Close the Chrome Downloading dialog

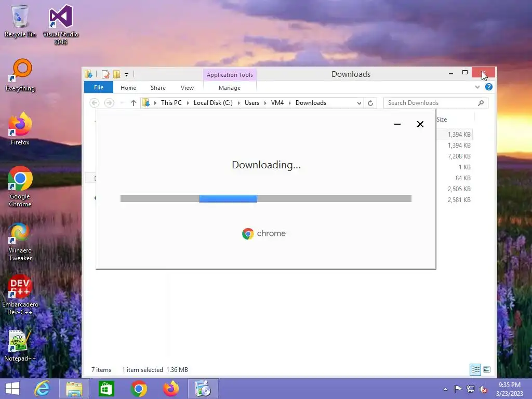coord(420,124)
